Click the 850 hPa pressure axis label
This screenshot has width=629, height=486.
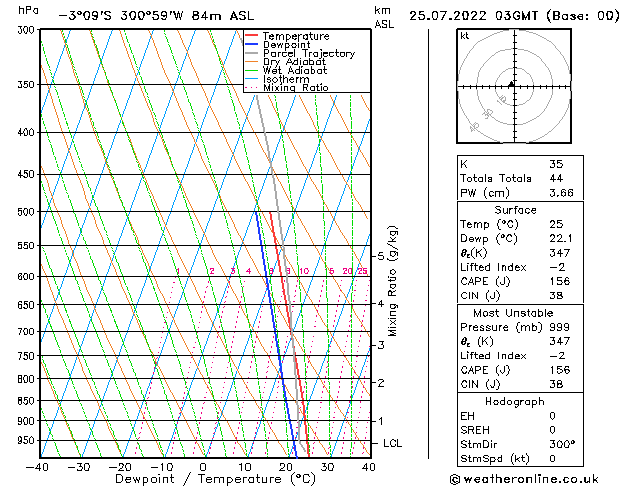point(28,401)
